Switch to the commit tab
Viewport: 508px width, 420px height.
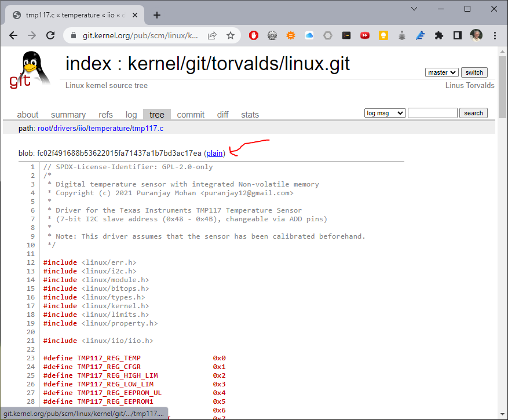click(191, 114)
